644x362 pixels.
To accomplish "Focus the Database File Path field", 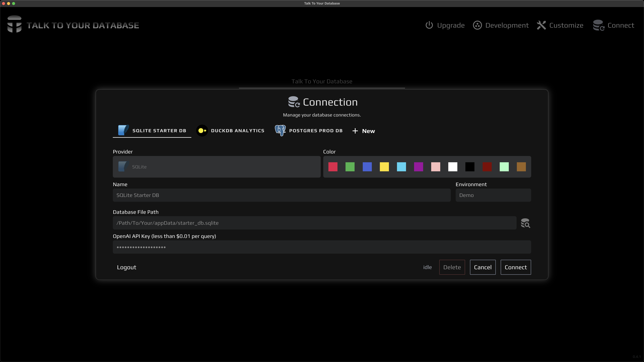I will click(x=314, y=223).
